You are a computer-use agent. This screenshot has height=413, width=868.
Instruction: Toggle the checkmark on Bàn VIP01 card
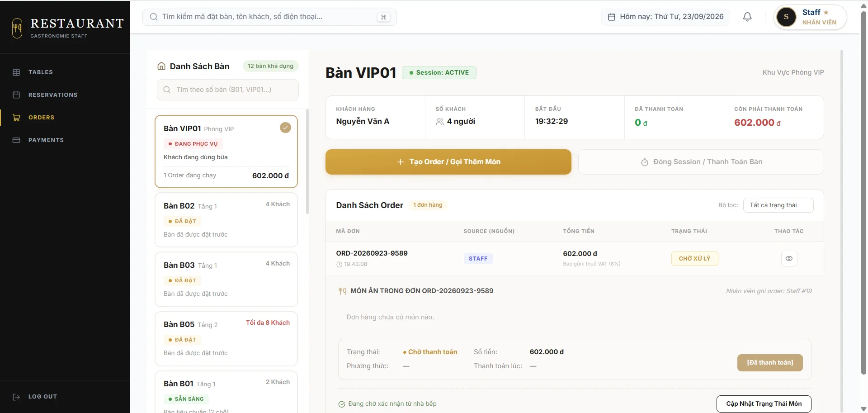pos(285,128)
